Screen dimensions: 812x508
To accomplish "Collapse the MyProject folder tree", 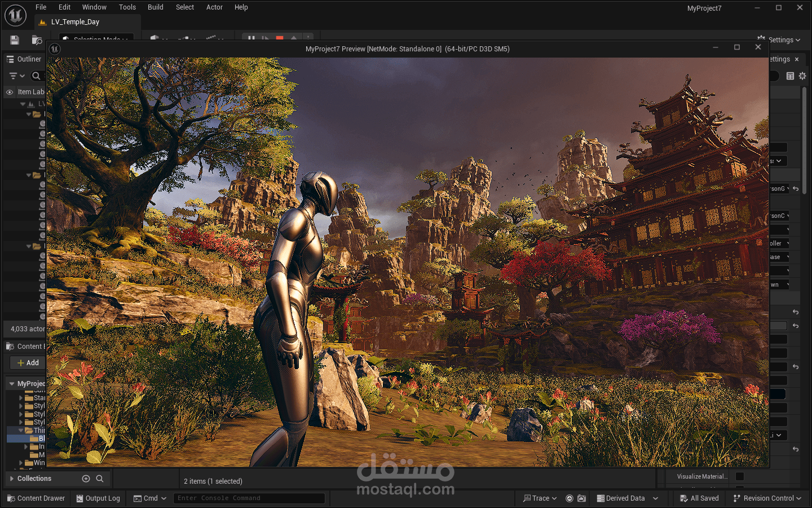I will click(x=12, y=384).
